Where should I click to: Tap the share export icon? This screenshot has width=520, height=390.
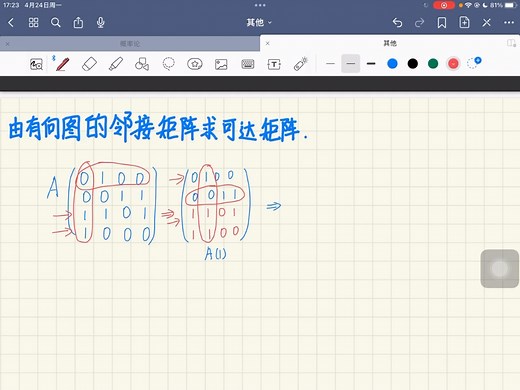78,22
